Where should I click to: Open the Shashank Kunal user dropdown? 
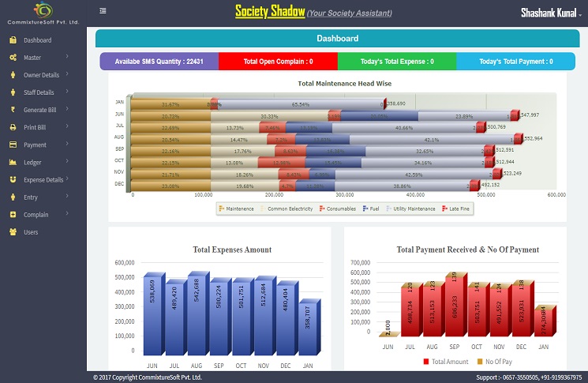[x=551, y=13]
